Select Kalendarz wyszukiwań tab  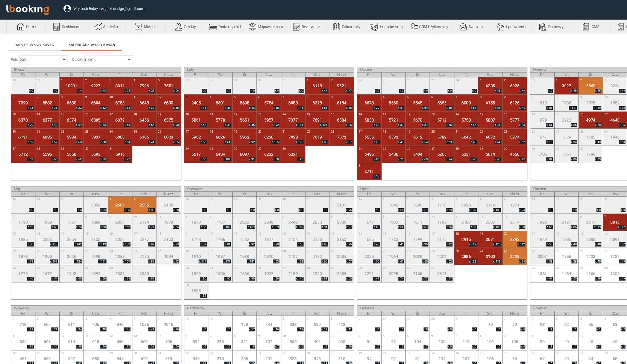tap(92, 45)
